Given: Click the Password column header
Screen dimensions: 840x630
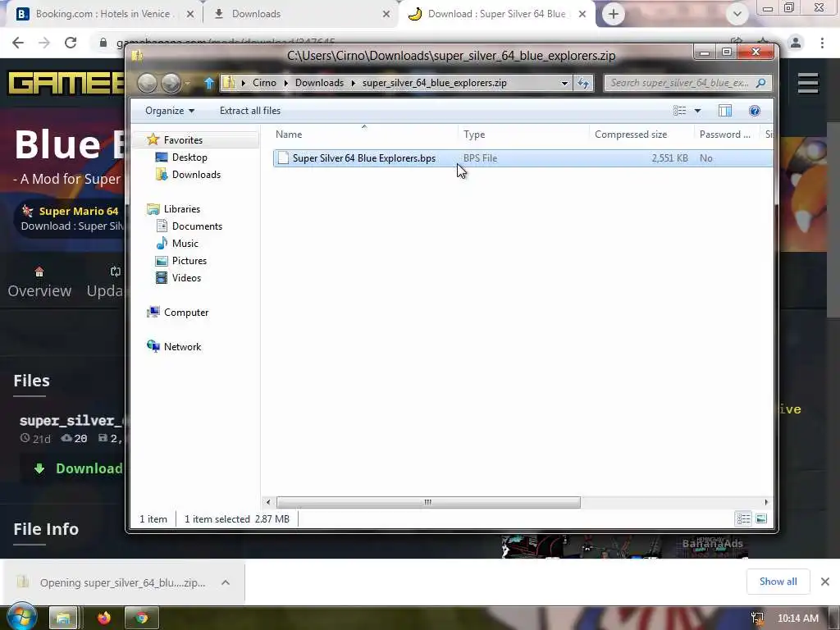Looking at the screenshot, I should [728, 135].
